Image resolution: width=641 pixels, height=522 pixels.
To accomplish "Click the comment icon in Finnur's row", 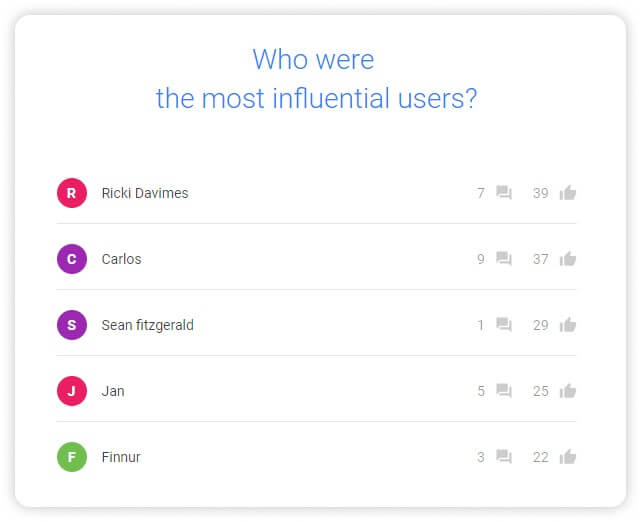I will (x=504, y=457).
